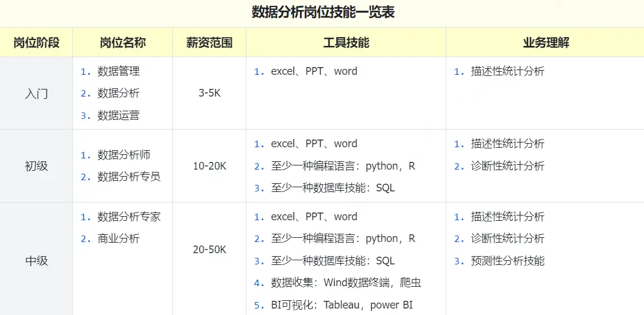
Task: Click the 数据分析专家 job title item
Action: (x=129, y=217)
